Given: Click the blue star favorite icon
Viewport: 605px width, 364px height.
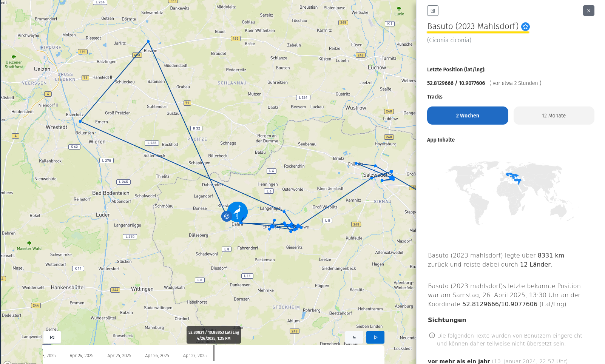Looking at the screenshot, I should [525, 27].
